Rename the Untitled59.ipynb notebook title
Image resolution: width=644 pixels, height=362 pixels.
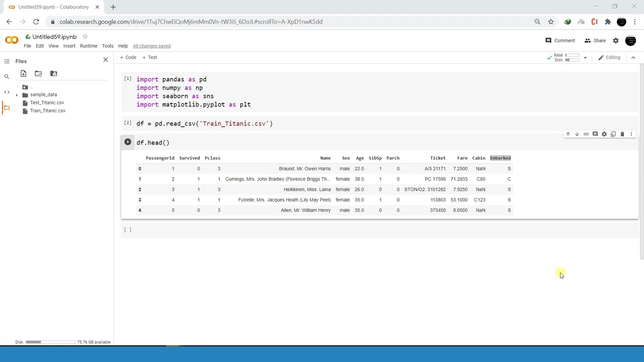coord(54,37)
